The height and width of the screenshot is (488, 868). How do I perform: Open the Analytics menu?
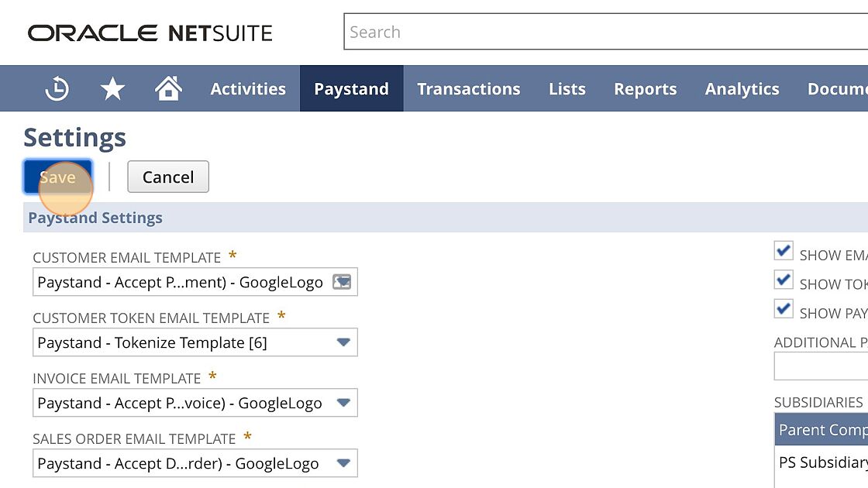(x=742, y=88)
